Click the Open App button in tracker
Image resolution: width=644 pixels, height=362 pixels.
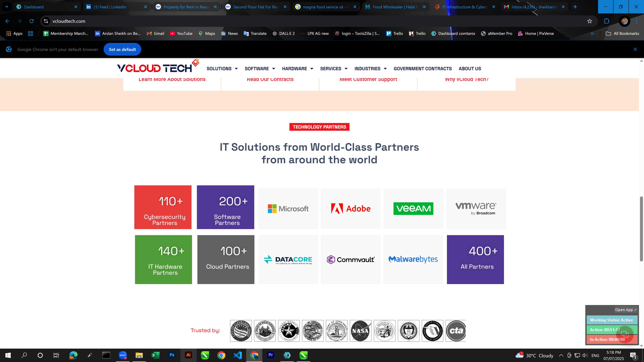[626, 310]
